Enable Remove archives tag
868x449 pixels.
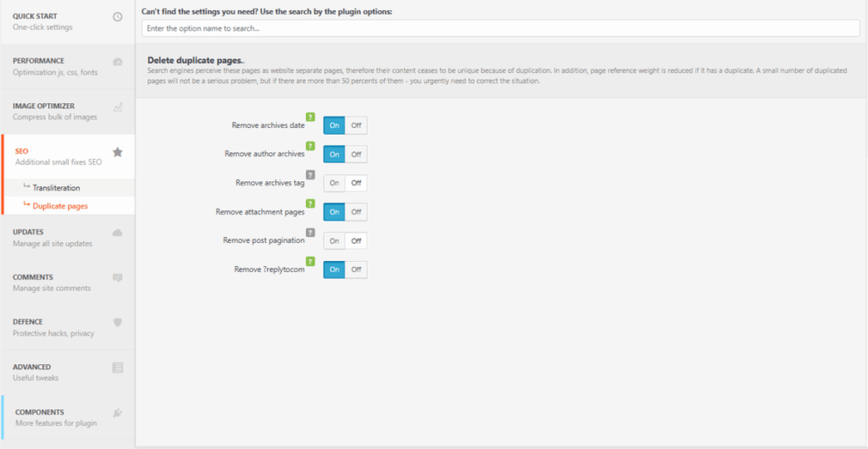[x=334, y=183]
